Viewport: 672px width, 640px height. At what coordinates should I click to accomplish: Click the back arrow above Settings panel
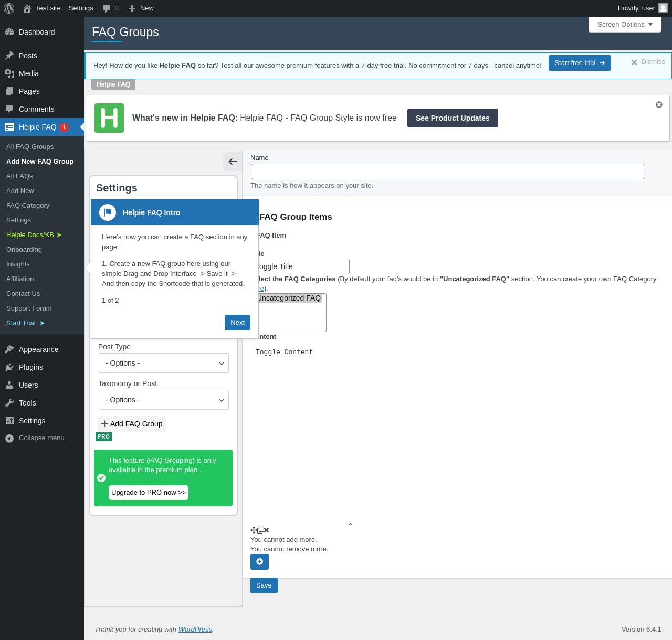coord(233,162)
